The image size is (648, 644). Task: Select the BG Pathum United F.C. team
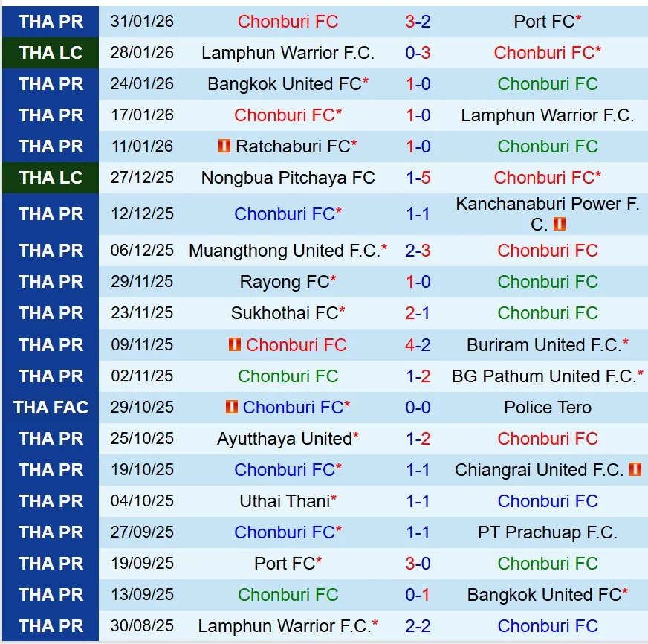tap(543, 376)
